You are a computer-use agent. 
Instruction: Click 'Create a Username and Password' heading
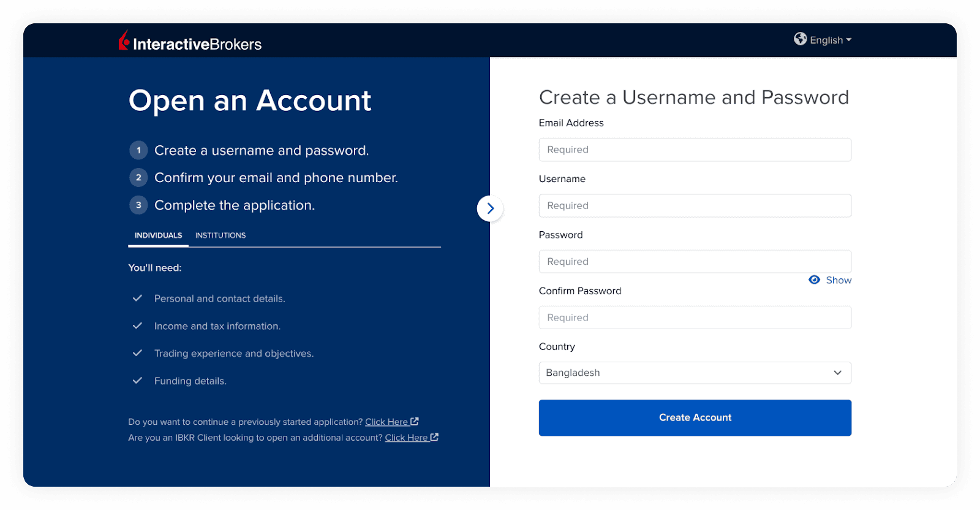694,97
